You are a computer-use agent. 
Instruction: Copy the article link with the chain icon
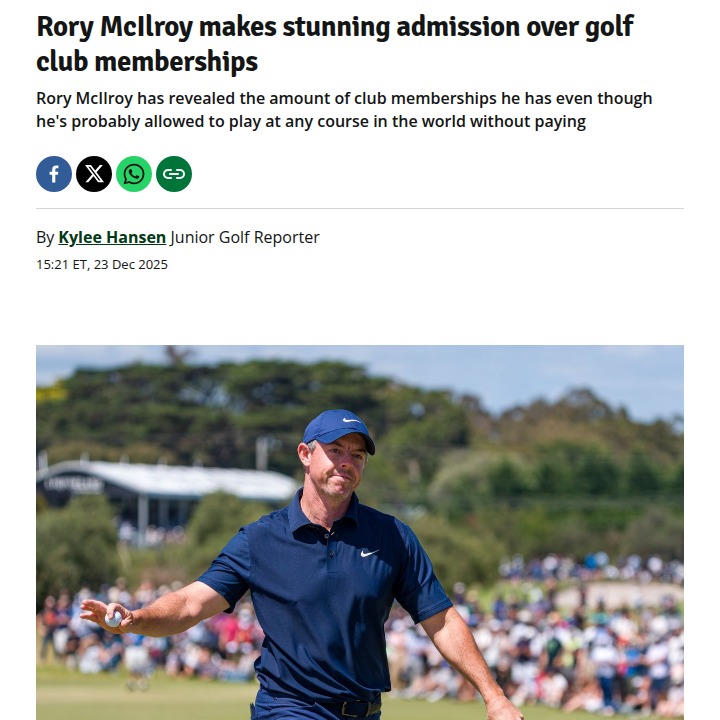(174, 174)
